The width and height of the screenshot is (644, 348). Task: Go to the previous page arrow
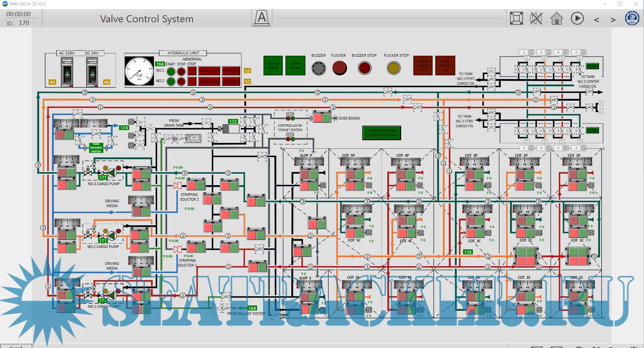click(596, 20)
